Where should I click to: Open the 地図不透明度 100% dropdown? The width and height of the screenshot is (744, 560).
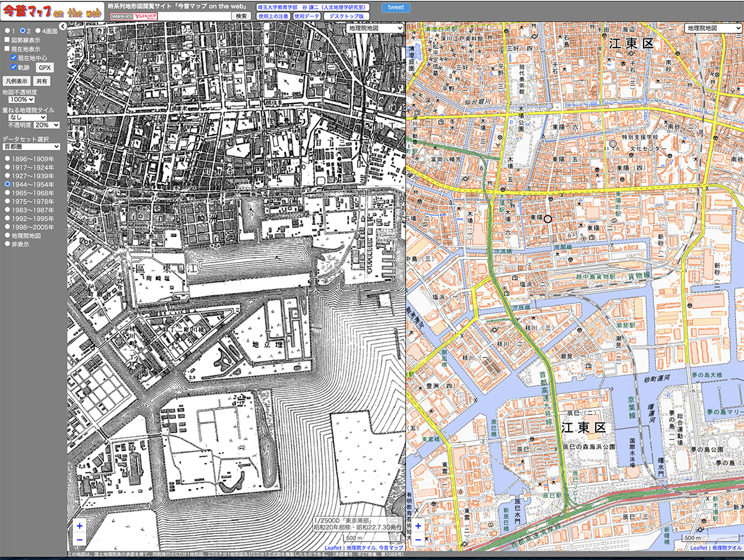[x=22, y=99]
